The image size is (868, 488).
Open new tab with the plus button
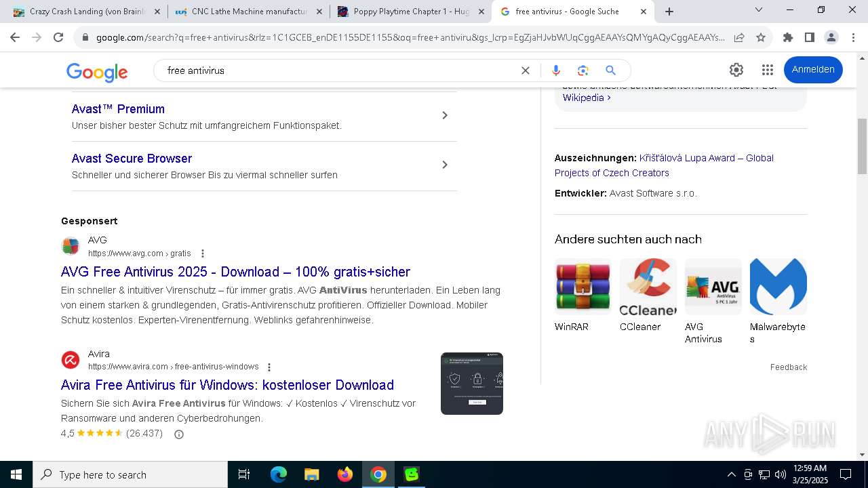point(669,12)
